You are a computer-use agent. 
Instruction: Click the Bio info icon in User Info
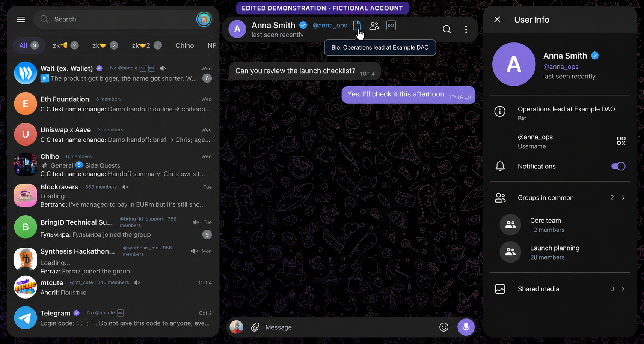500,111
